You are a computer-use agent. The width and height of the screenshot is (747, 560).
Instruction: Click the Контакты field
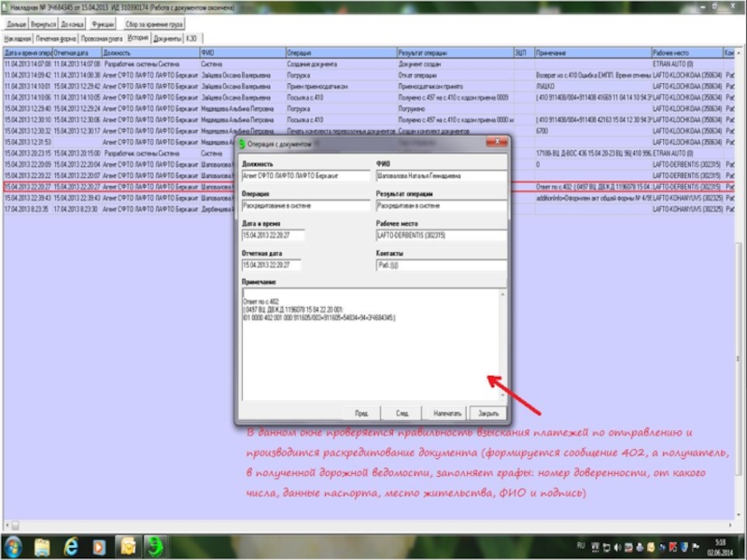(441, 265)
